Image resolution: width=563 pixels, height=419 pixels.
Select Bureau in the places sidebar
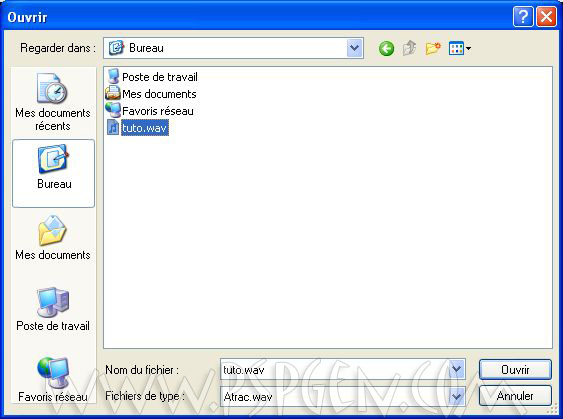53,174
